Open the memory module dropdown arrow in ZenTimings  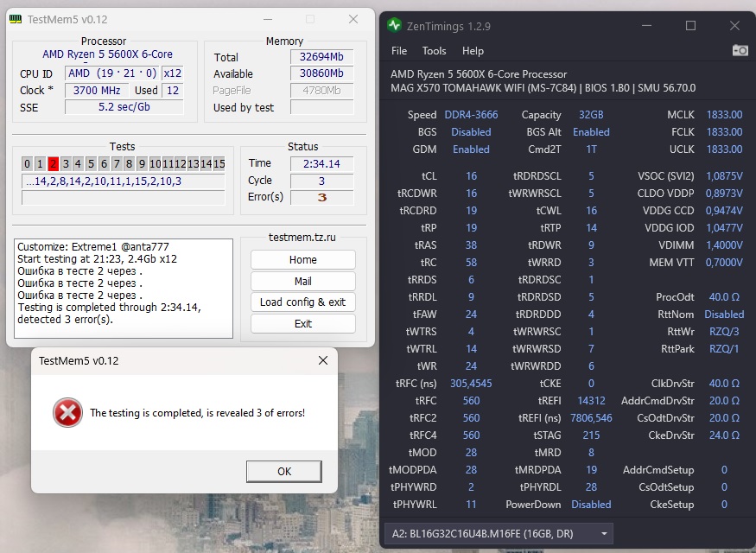(x=604, y=534)
